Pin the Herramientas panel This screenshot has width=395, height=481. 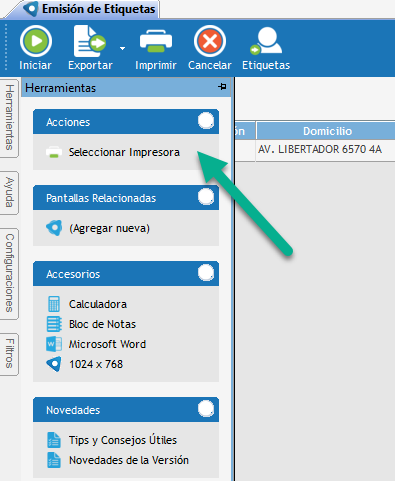222,87
